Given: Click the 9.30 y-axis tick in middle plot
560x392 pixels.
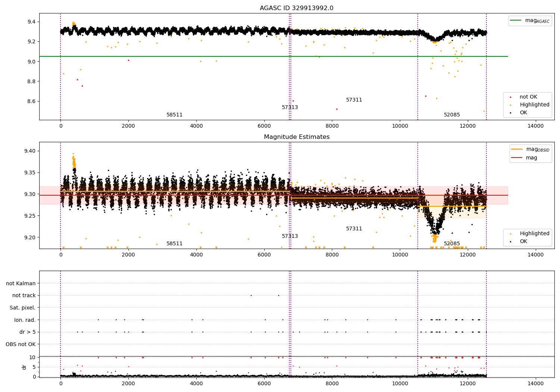Looking at the screenshot, I should click(30, 195).
